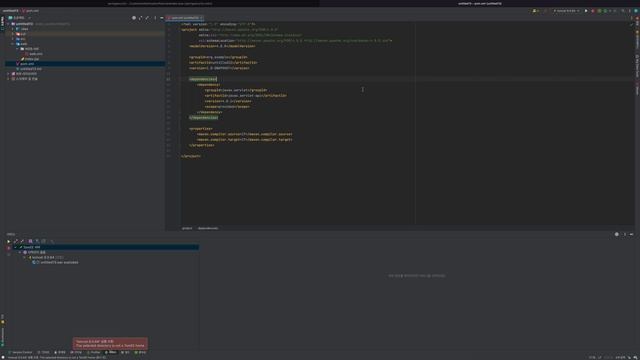Collapse the tomcat 8.5.64 node
The width and height of the screenshot is (640, 360).
tap(24, 258)
